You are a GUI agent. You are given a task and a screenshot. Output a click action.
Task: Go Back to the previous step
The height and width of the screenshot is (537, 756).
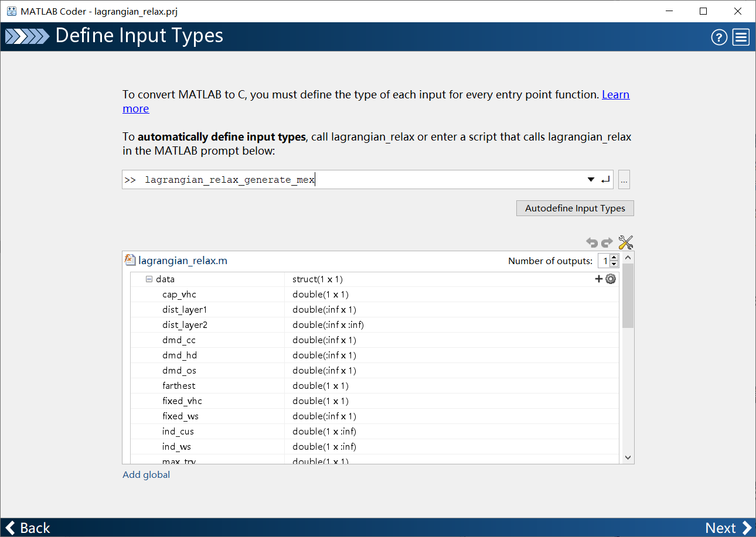(28, 528)
